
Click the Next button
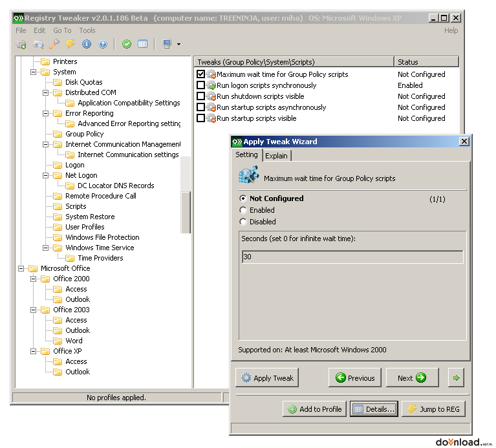pyautogui.click(x=412, y=378)
